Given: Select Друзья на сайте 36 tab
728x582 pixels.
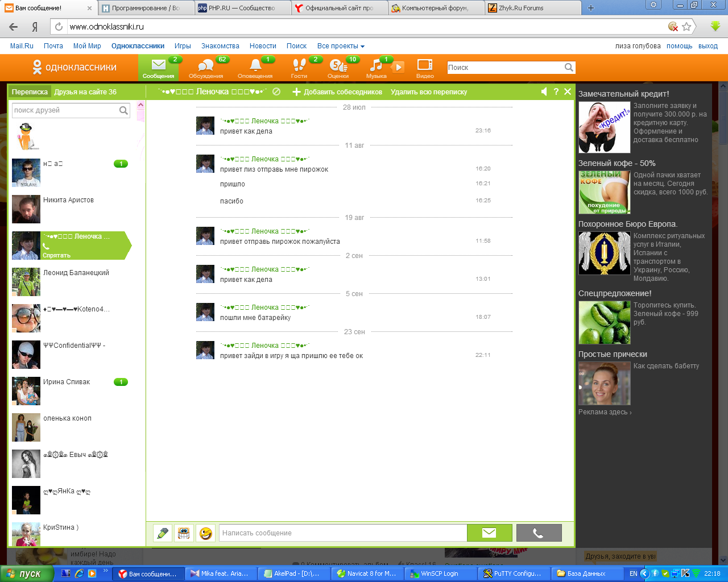Looking at the screenshot, I should click(85, 92).
